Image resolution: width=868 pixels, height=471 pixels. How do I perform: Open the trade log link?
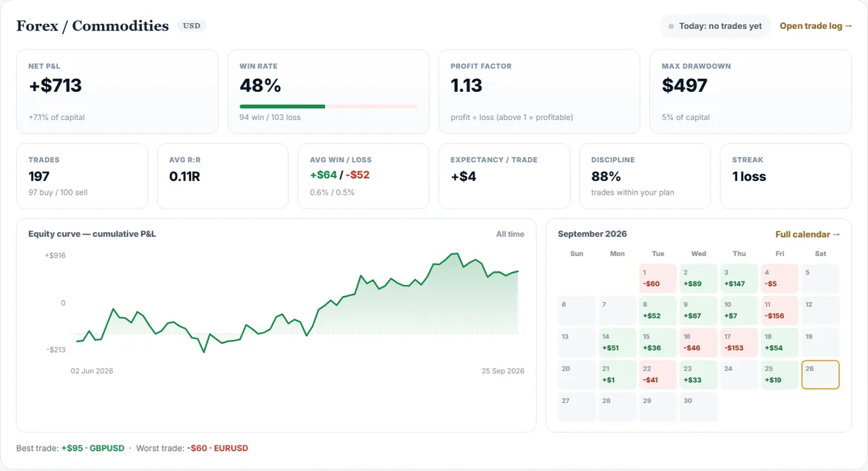click(x=816, y=26)
